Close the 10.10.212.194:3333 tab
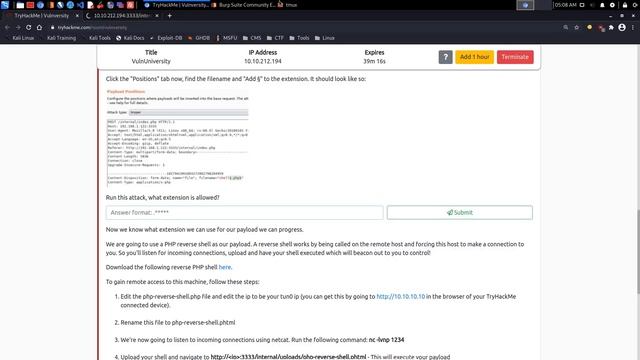The height and width of the screenshot is (360, 640). pyautogui.click(x=157, y=16)
